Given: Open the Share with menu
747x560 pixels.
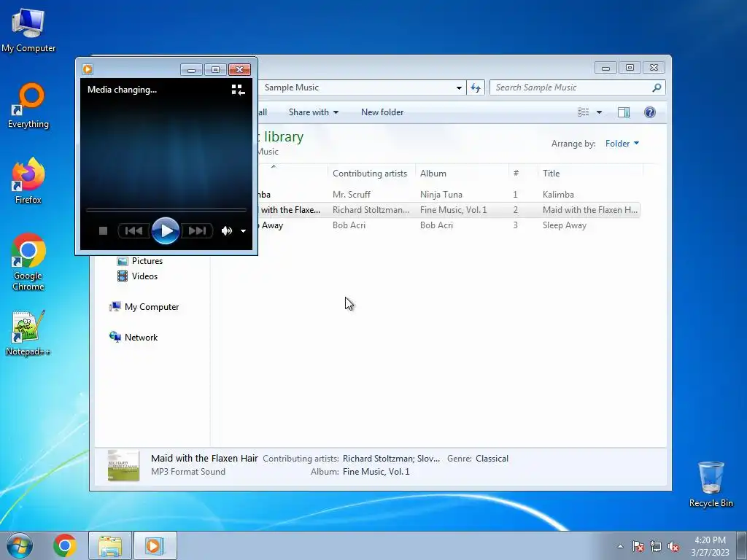Looking at the screenshot, I should point(314,112).
